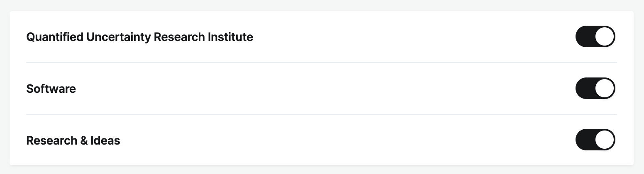The width and height of the screenshot is (644, 174).
Task: Click the dark track of Software toggle
Action: (x=585, y=88)
